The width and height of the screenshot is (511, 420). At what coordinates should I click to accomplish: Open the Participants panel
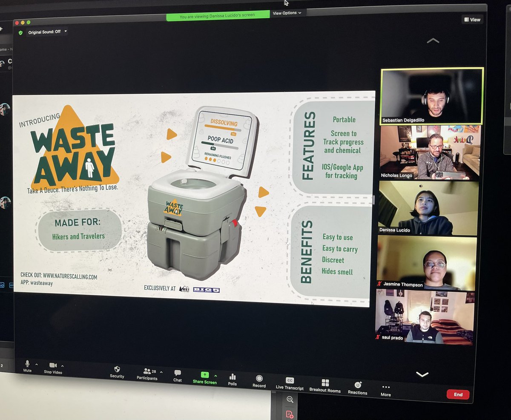[x=147, y=374]
